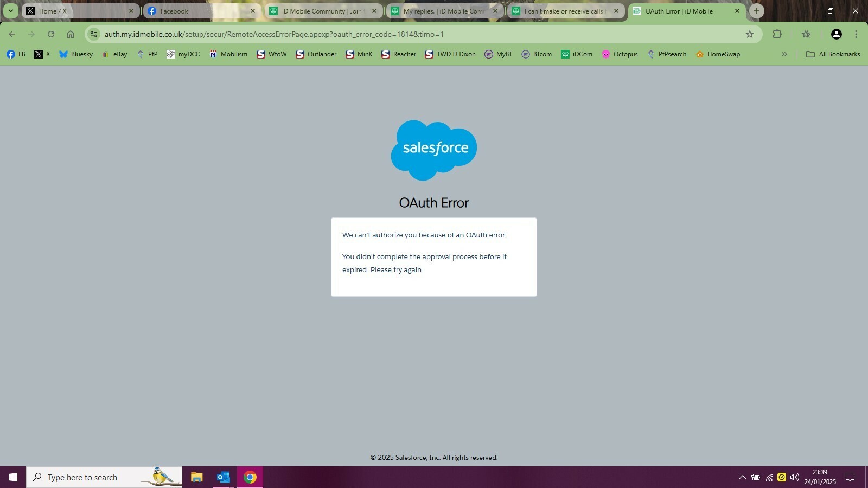Open the Chrome profile icon
Image resolution: width=868 pixels, height=488 pixels.
pos(837,34)
